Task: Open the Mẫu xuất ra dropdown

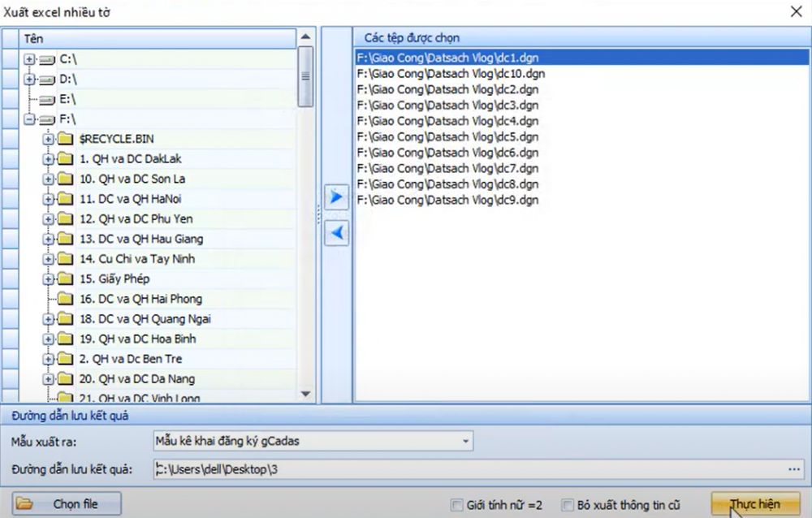Action: click(x=465, y=441)
